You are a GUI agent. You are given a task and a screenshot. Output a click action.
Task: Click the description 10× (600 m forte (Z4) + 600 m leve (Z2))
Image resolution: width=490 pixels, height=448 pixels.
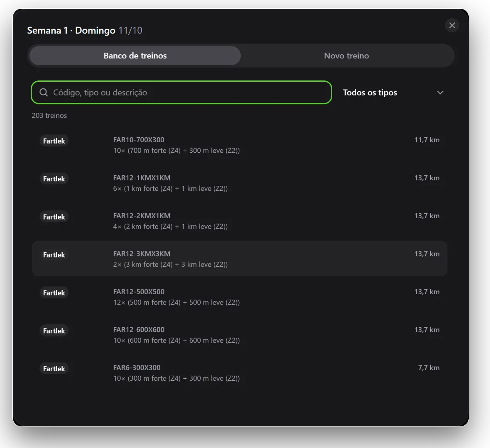(x=176, y=341)
